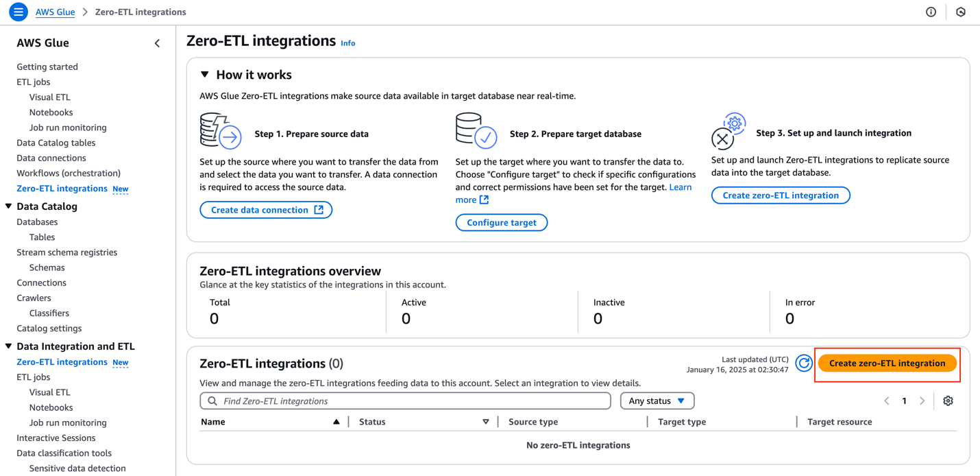The width and height of the screenshot is (980, 476).
Task: Navigate to Interactive Sessions in sidebar
Action: point(56,438)
